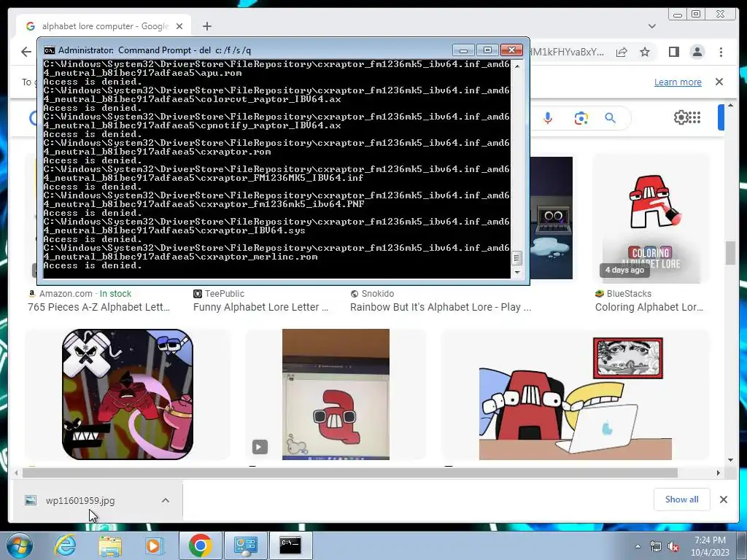
Task: Switch to Chrome taskbar button
Action: [x=200, y=545]
